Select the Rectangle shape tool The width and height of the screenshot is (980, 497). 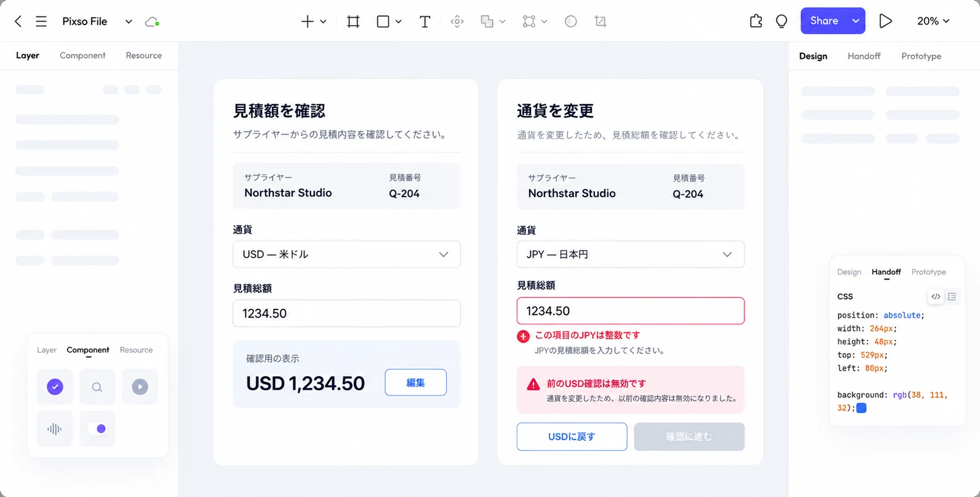tap(383, 21)
